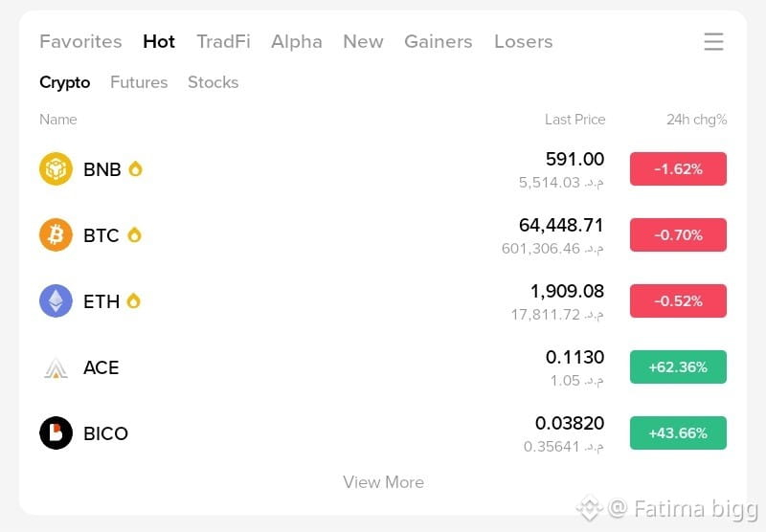Switch to the TradFi tab
Viewport: 766px width, 532px height.
223,41
